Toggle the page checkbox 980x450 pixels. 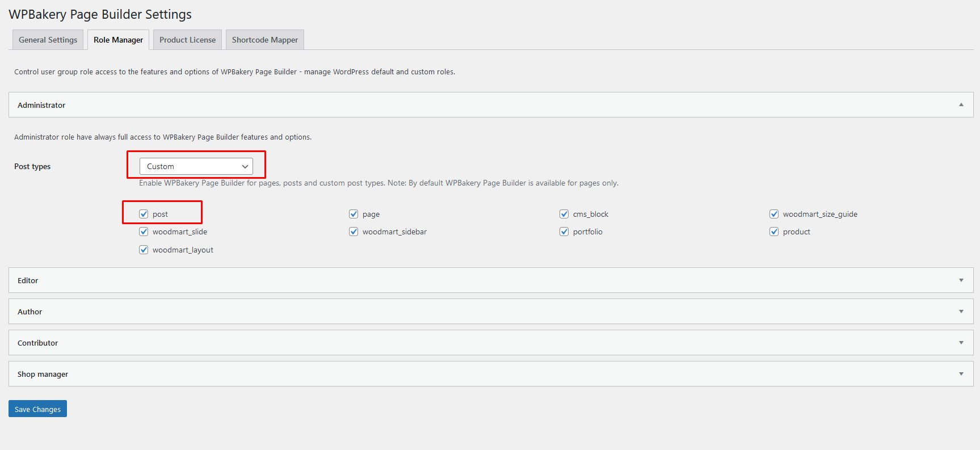click(x=354, y=214)
